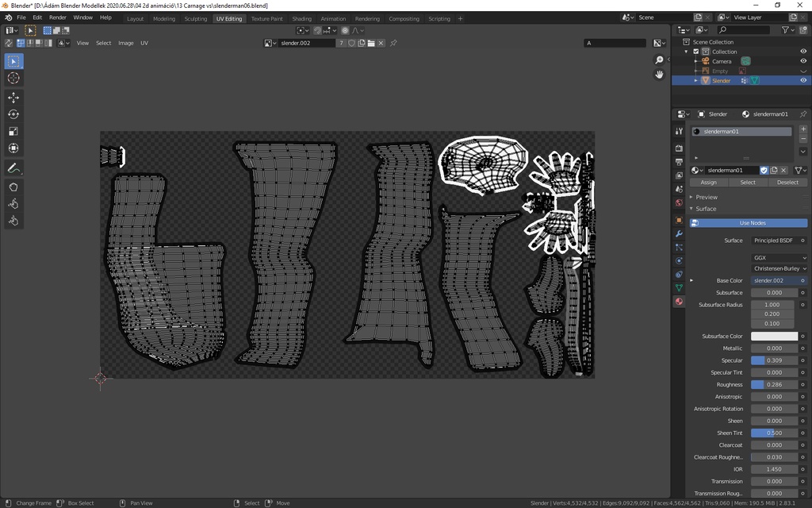Click the Subsurface Color swatch
The width and height of the screenshot is (812, 508).
tap(774, 337)
